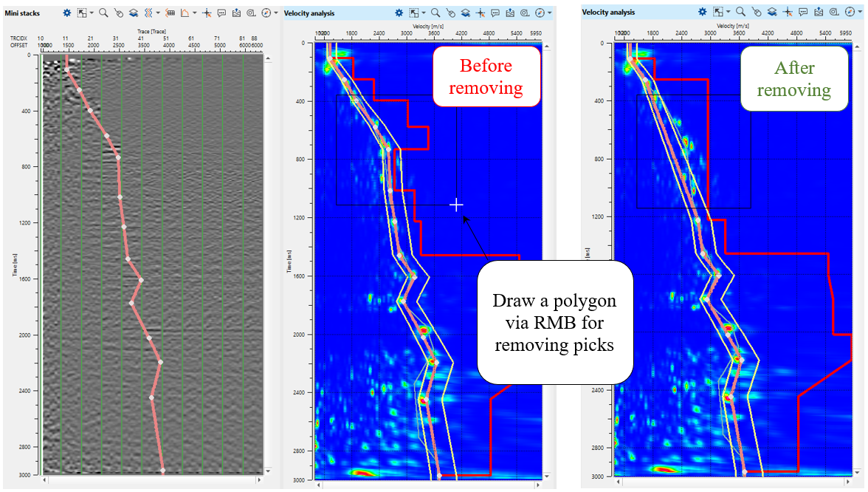Activate selection mode tool in Mini stacks
This screenshot has width=868, height=492.
click(x=82, y=13)
